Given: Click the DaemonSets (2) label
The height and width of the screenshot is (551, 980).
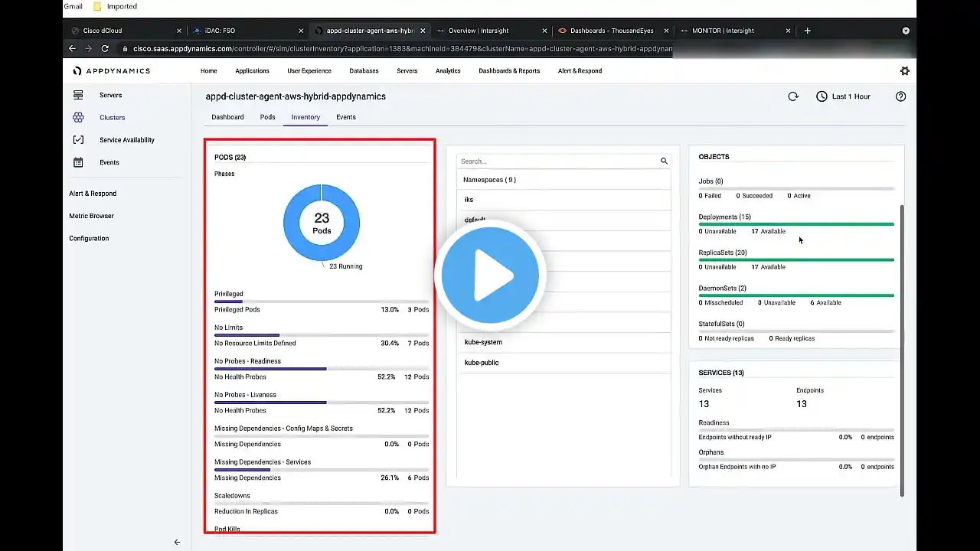Looking at the screenshot, I should pos(722,288).
